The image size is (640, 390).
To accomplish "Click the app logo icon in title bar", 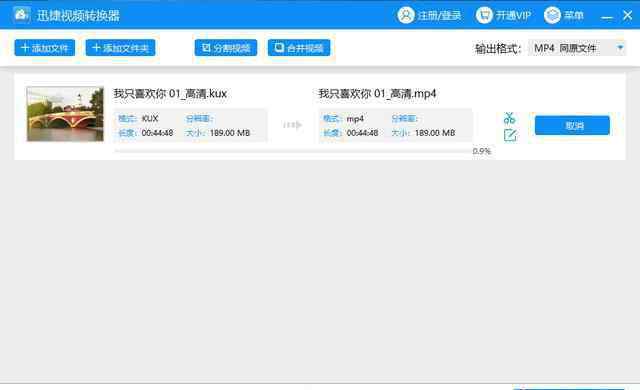I will tap(21, 15).
